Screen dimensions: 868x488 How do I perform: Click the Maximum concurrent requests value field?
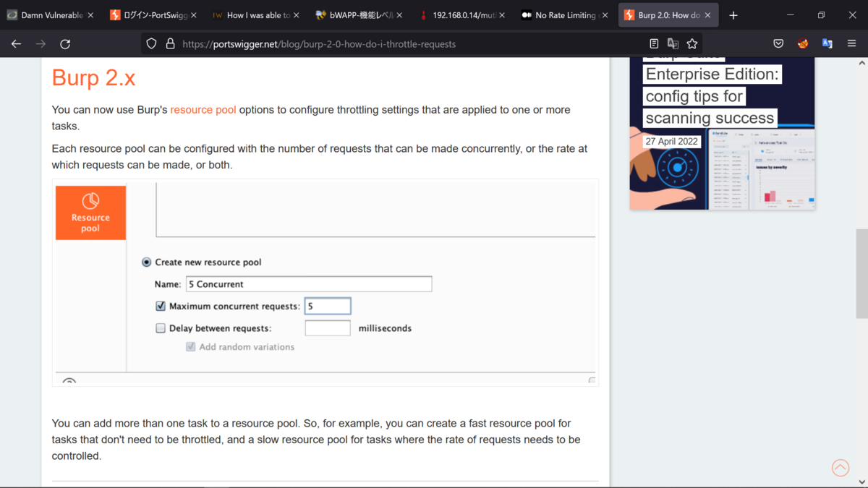(x=328, y=307)
